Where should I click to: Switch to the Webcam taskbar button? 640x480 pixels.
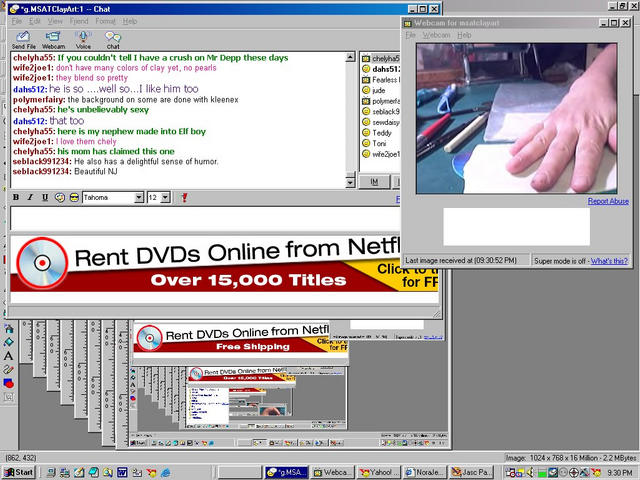point(332,473)
